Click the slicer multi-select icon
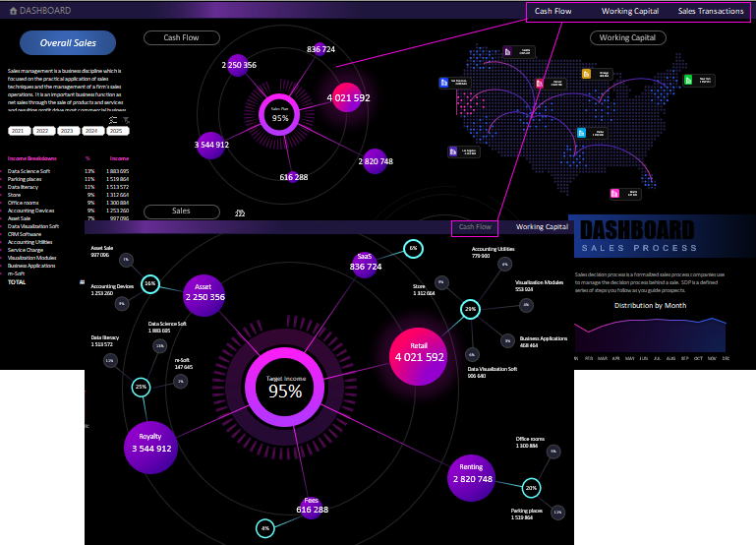Screen dimensions: 756x545 113,119
